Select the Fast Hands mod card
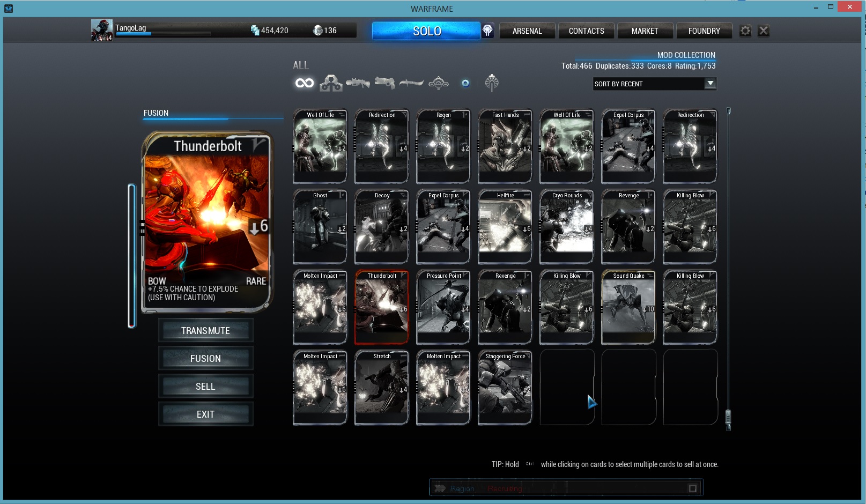Screen dimensions: 866x504 [x=505, y=146]
